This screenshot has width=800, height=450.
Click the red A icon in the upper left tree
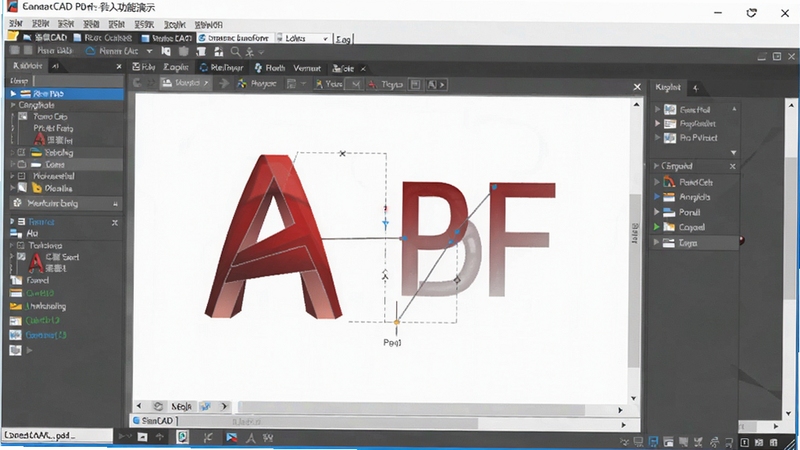[40, 139]
